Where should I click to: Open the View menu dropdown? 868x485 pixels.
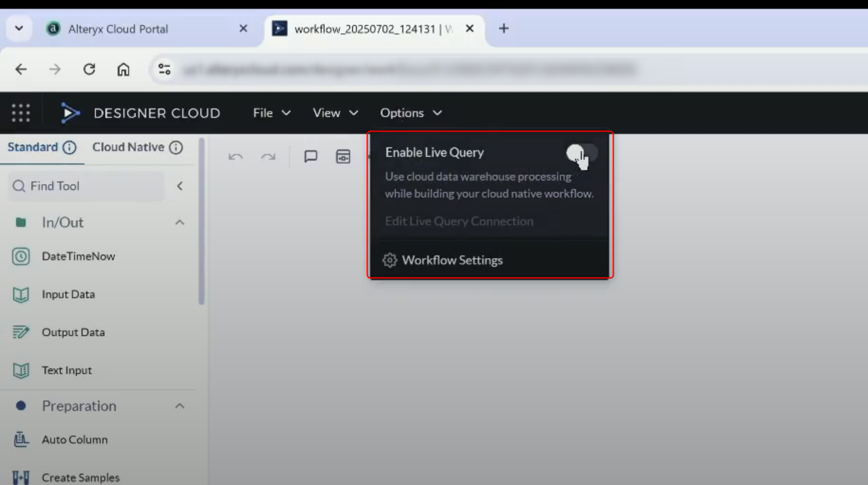pos(335,113)
